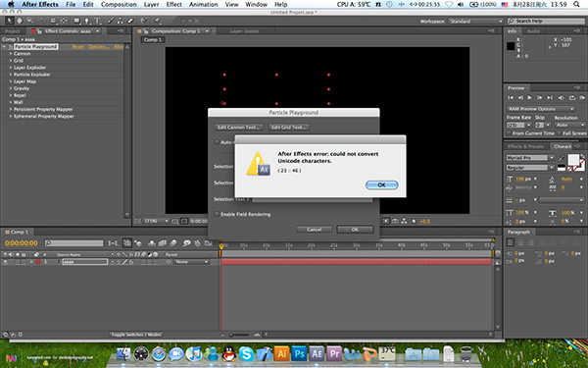Switch to the Project panel tab
The image size is (588, 368).
[x=13, y=31]
